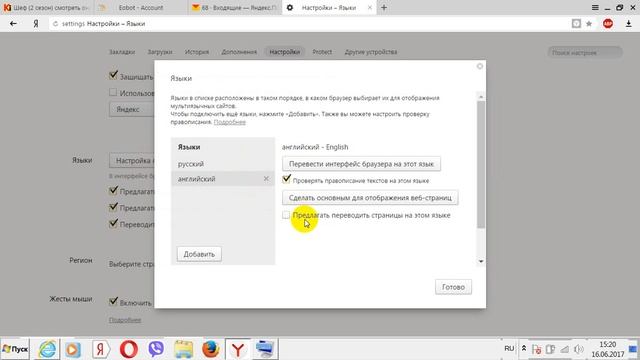Click the Добавить language button

(x=199, y=254)
